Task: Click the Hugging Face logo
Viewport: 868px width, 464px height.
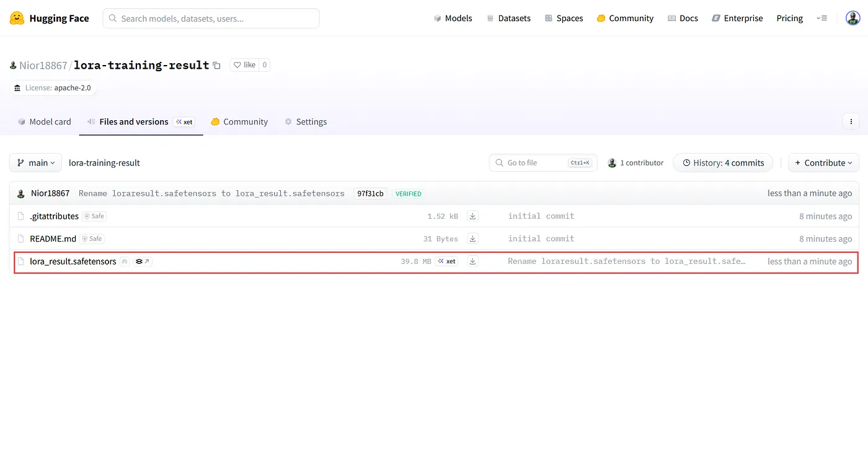Action: pyautogui.click(x=50, y=19)
